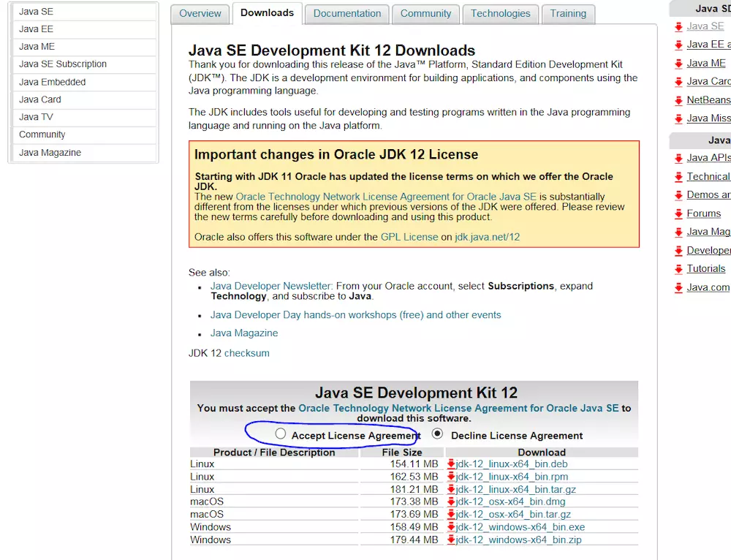Click red arrow icon next to right-sidebar Java Card

point(678,82)
